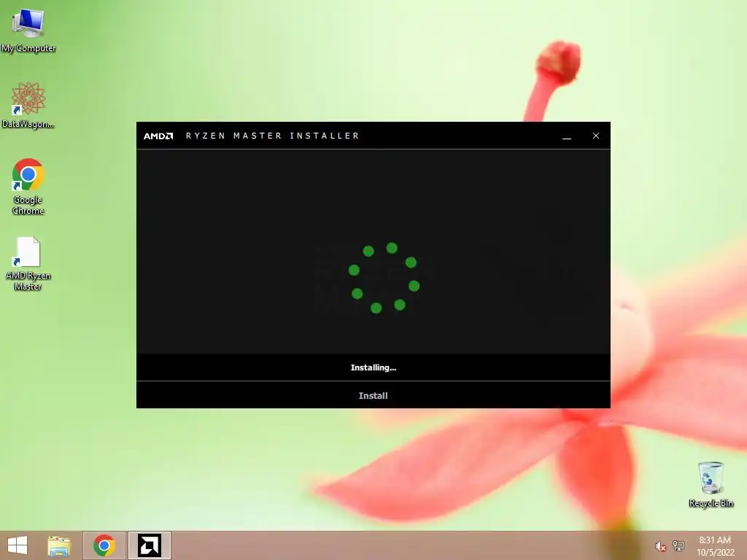Select the AMD Ryzen Master desktop shortcut

28,263
